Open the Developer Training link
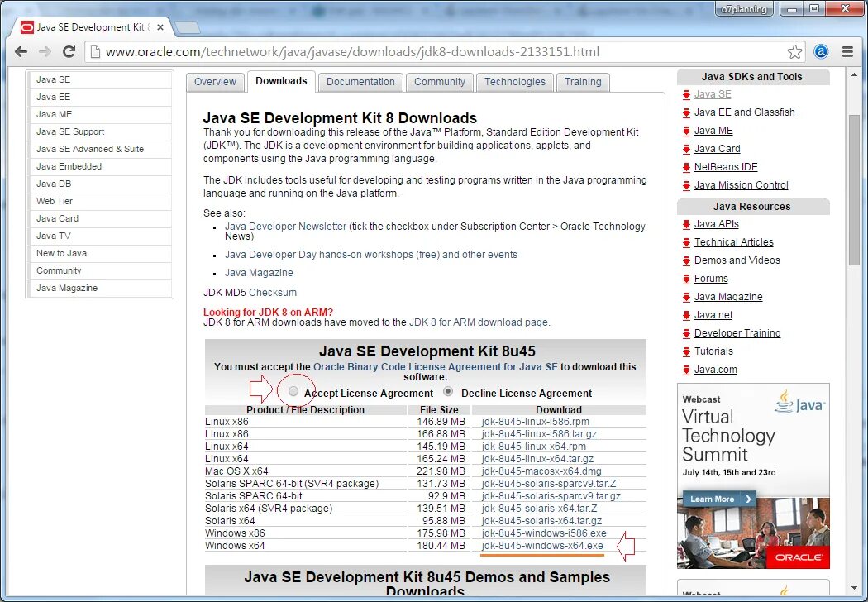The image size is (868, 602). coord(737,333)
